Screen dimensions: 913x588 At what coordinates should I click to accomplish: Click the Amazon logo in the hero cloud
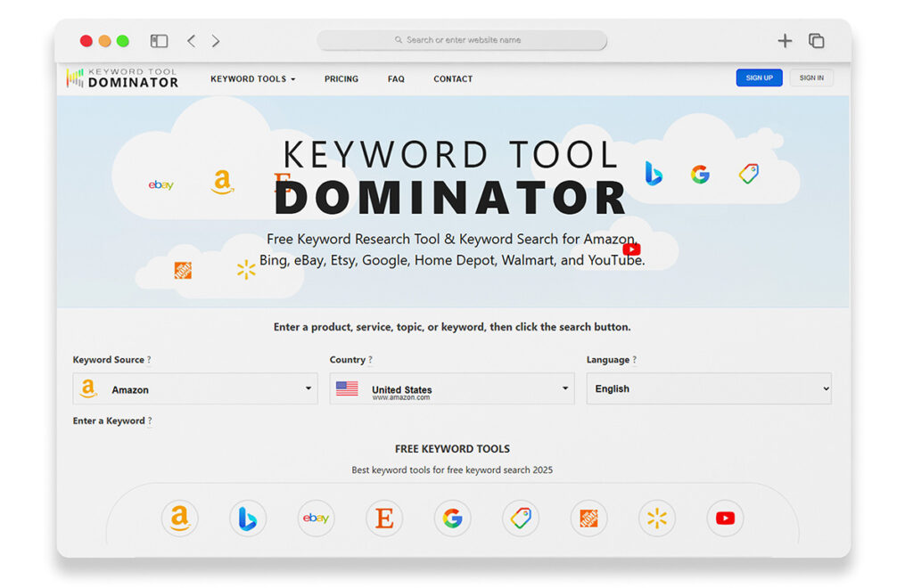pos(222,182)
